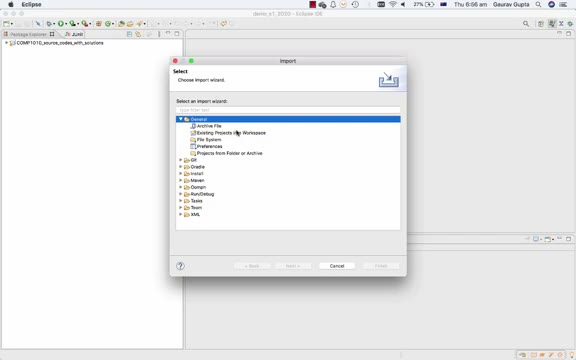Click the Gaurav Gupta user menu
Image resolution: width=576 pixels, height=360 pixels.
(511, 4)
